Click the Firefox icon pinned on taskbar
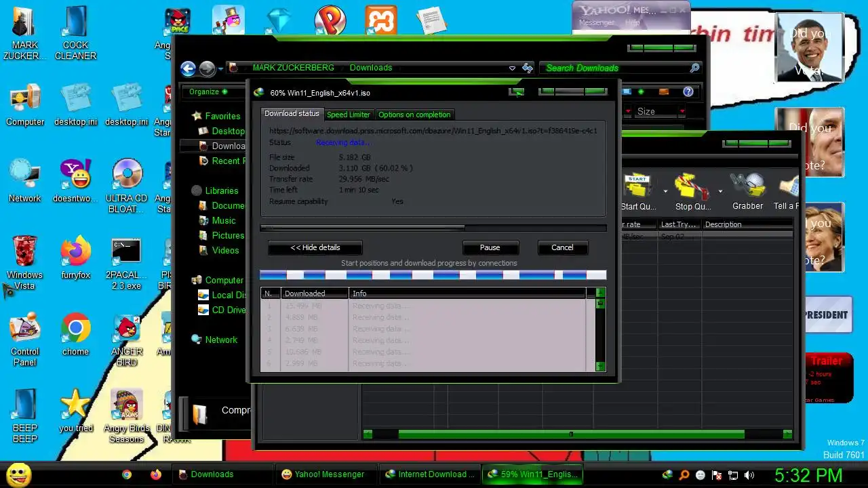The height and width of the screenshot is (488, 868). point(156,474)
